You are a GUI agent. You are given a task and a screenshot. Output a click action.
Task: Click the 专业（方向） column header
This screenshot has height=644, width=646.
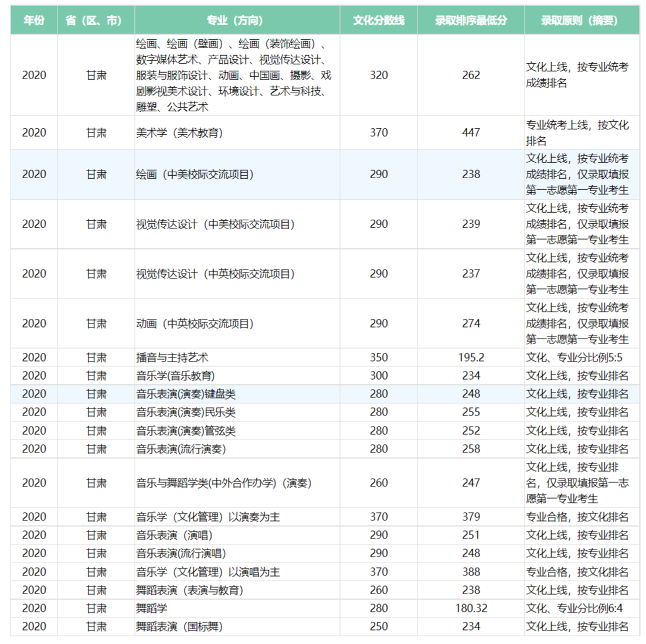tap(237, 20)
